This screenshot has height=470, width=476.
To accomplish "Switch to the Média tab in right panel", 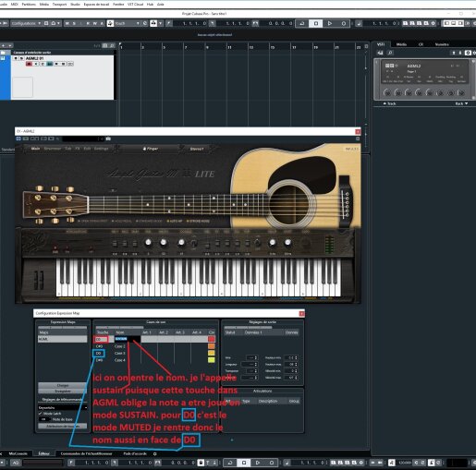I will (401, 44).
